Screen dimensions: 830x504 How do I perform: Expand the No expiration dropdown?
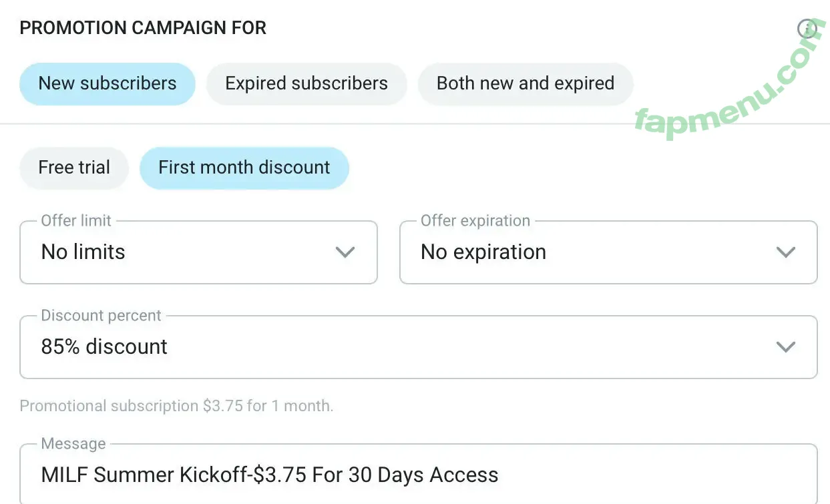point(607,252)
